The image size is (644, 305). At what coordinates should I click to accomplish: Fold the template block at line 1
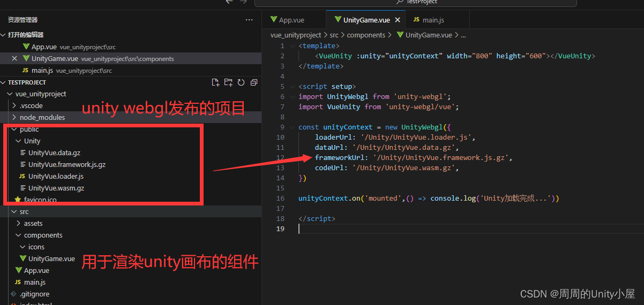coord(292,46)
